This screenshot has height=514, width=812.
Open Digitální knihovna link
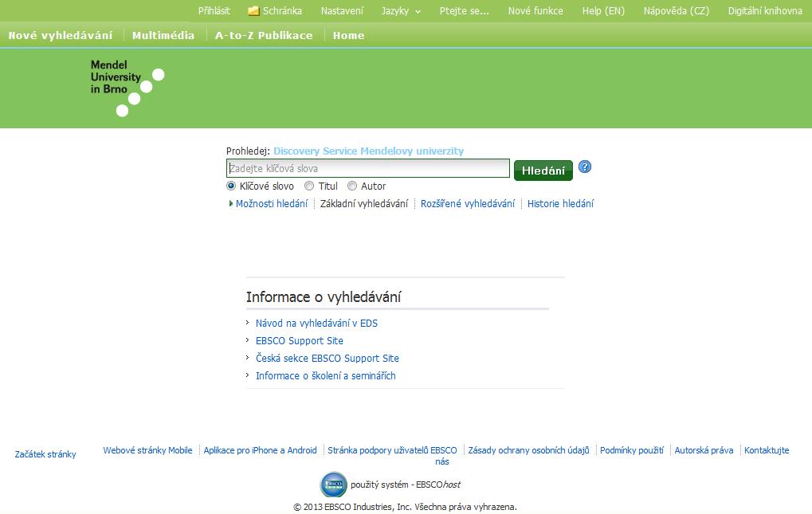(x=765, y=11)
